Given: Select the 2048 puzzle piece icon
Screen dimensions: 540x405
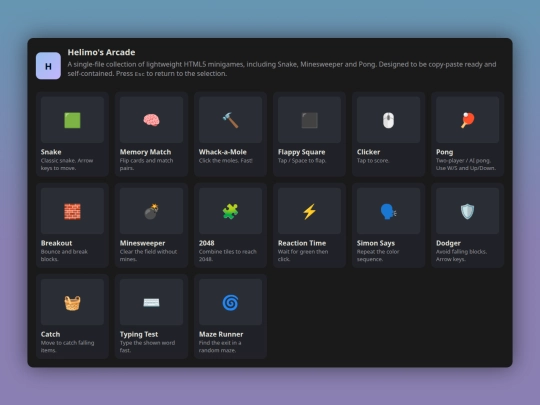Looking at the screenshot, I should [x=230, y=211].
